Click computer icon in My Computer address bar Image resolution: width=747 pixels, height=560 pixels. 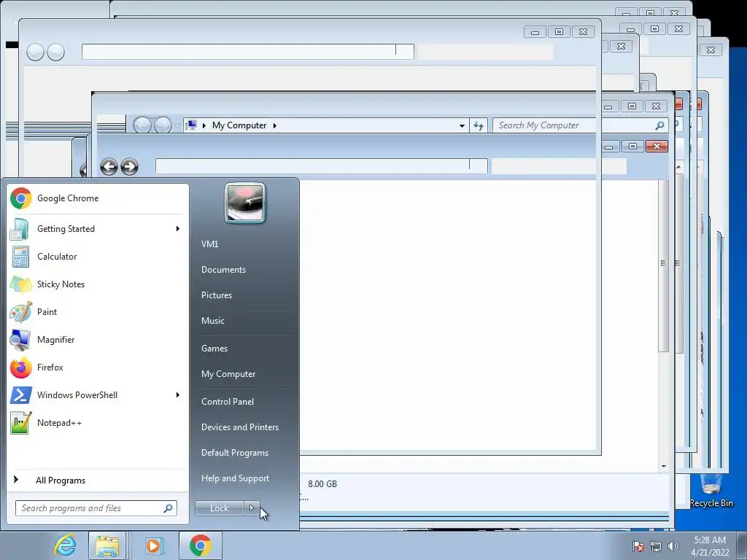click(192, 125)
